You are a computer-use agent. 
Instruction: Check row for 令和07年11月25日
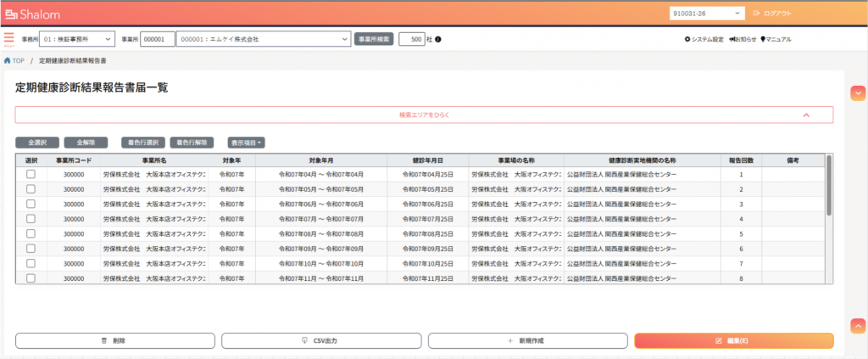point(31,278)
